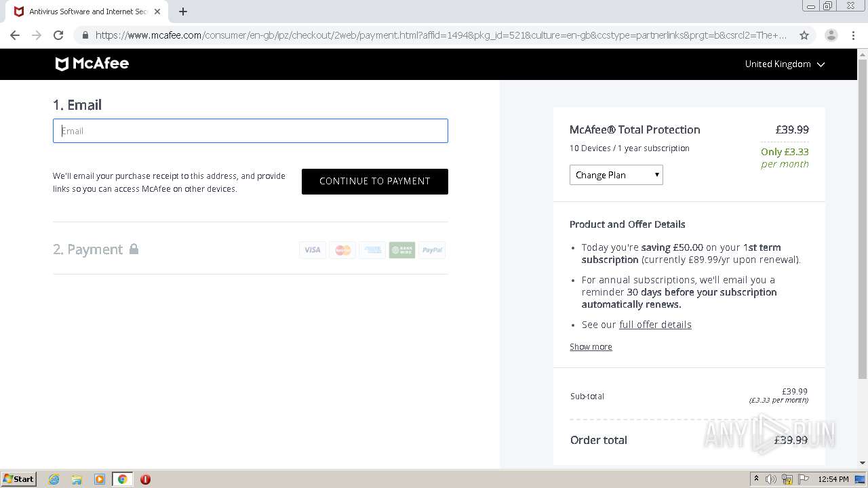
Task: Open media player from taskbar
Action: click(x=100, y=479)
